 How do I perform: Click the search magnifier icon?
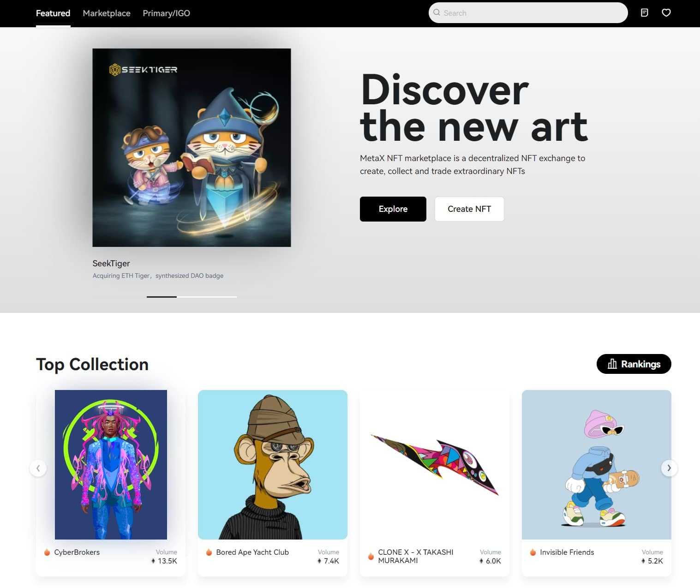click(437, 12)
